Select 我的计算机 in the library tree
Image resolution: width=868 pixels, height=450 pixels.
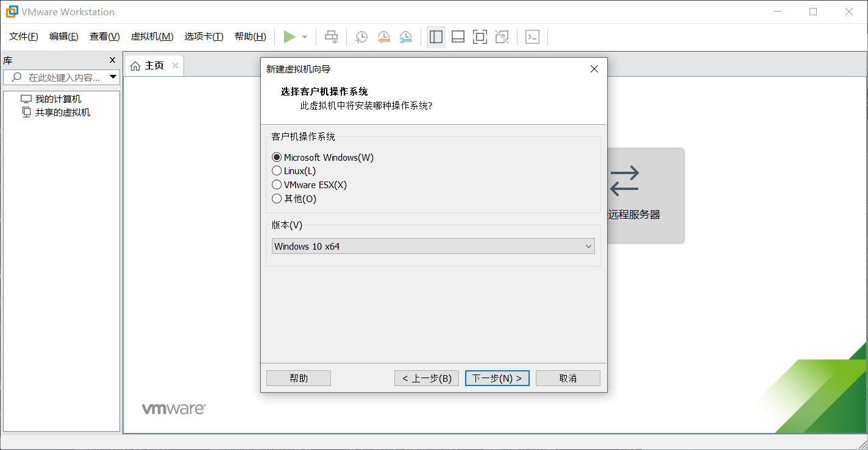pos(58,99)
